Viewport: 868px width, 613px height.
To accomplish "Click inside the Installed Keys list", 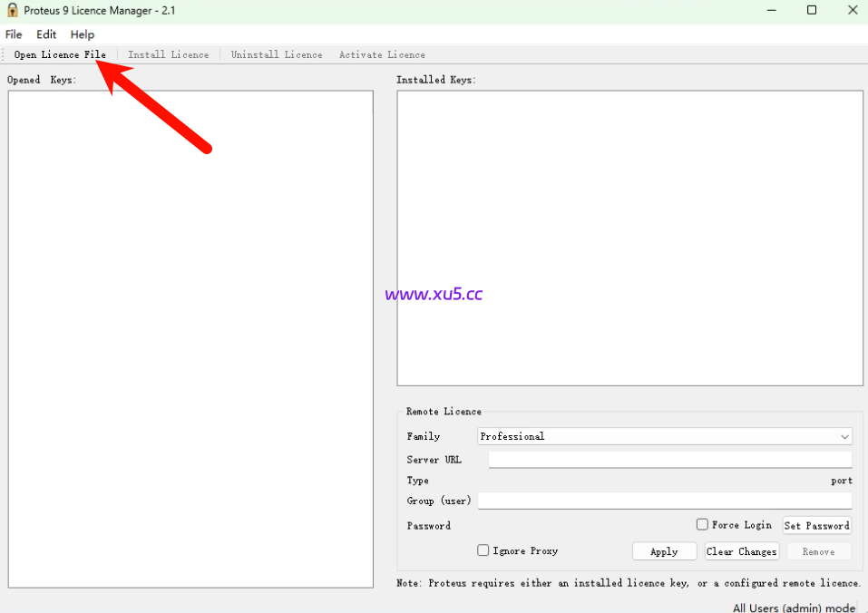I will click(x=629, y=238).
